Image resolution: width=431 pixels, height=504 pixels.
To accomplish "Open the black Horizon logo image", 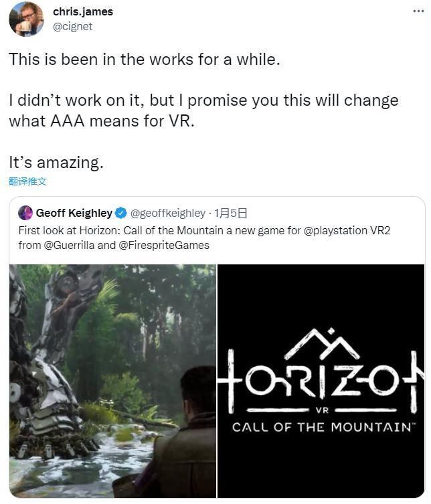I will click(321, 381).
